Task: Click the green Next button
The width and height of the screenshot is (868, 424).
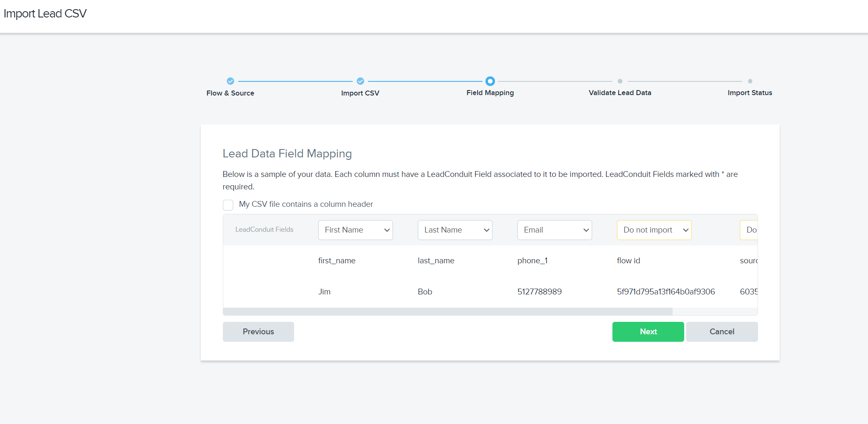Action: 648,331
